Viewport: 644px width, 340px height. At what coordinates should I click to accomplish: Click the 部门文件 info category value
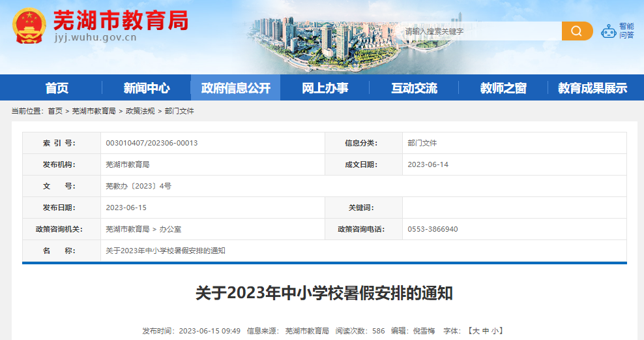pos(422,143)
